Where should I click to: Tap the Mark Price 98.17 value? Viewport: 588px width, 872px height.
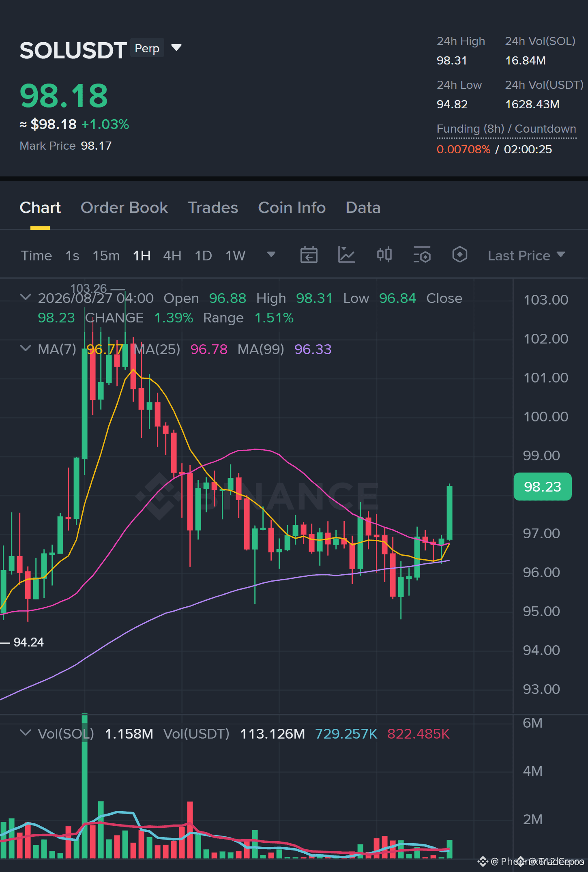tap(96, 146)
